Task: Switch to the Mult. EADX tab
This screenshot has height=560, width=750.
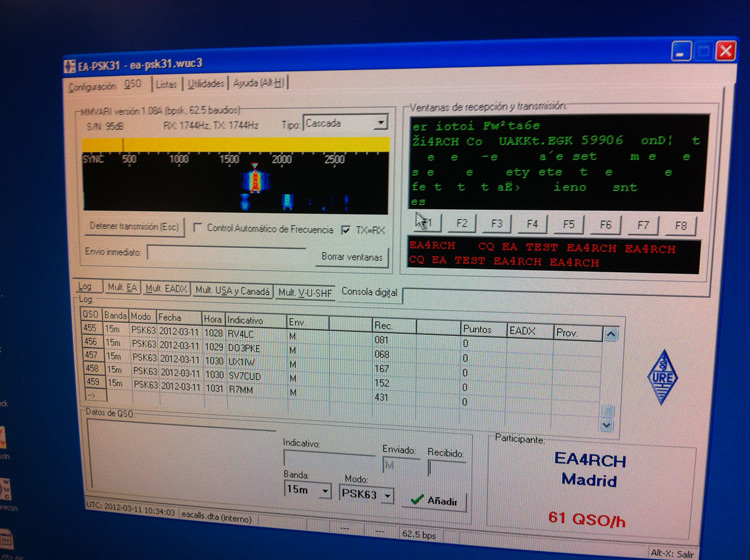Action: pyautogui.click(x=166, y=288)
